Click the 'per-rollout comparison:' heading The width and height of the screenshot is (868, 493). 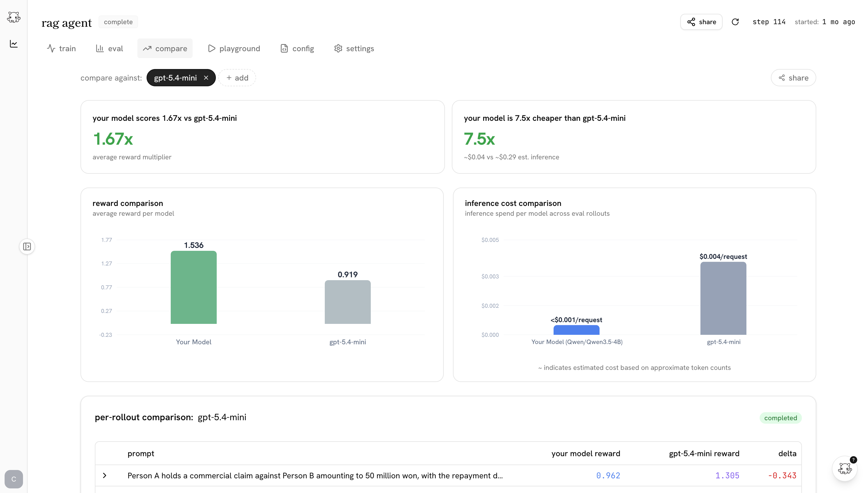point(144,417)
